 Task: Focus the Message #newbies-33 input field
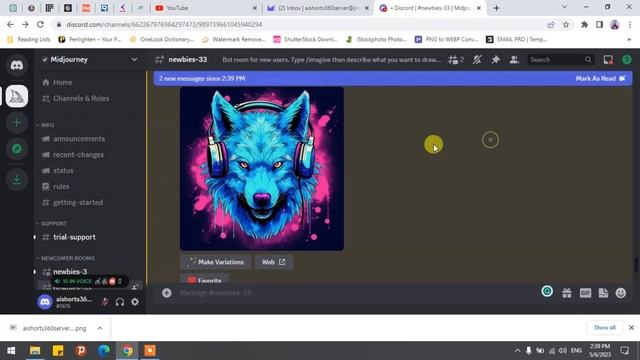click(x=355, y=293)
